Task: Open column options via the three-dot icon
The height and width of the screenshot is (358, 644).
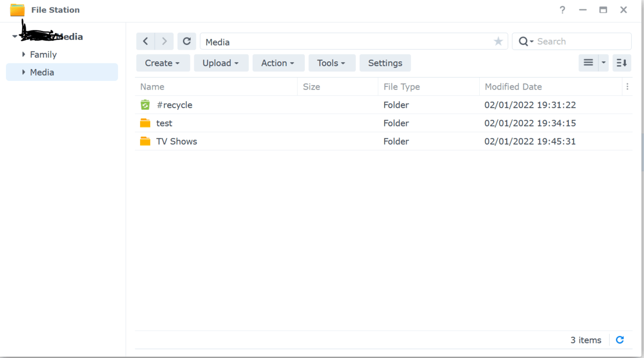Action: [627, 86]
